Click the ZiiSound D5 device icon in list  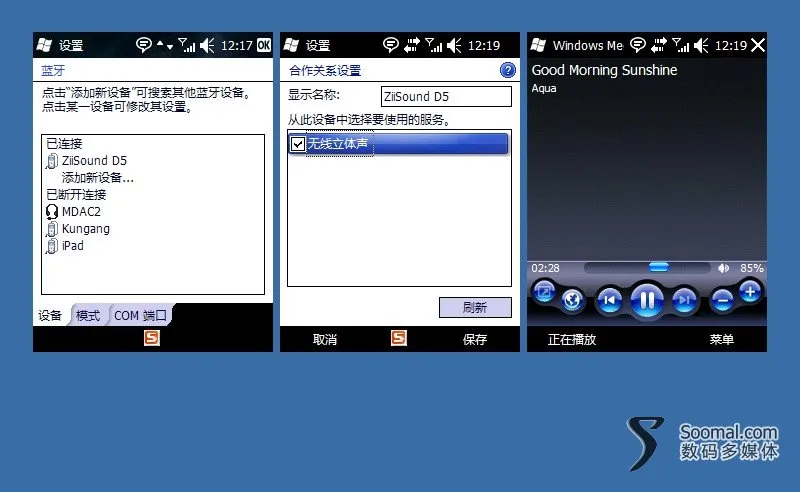[x=52, y=161]
